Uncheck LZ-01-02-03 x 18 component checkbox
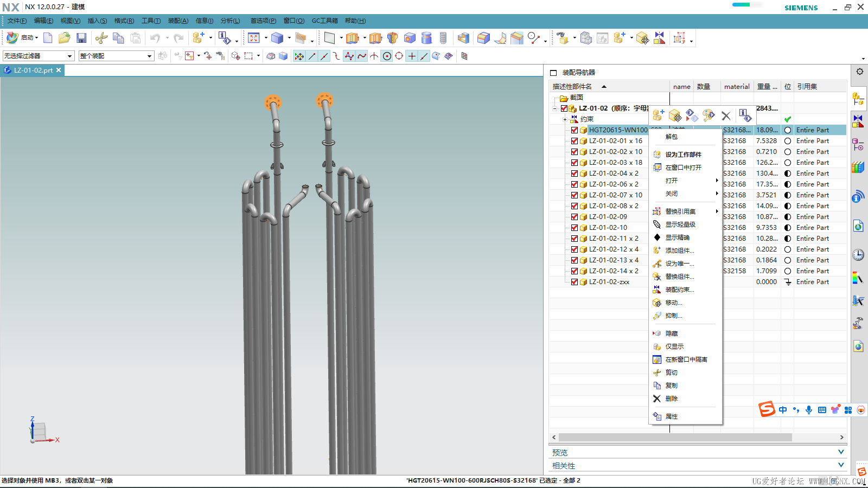 (x=575, y=163)
